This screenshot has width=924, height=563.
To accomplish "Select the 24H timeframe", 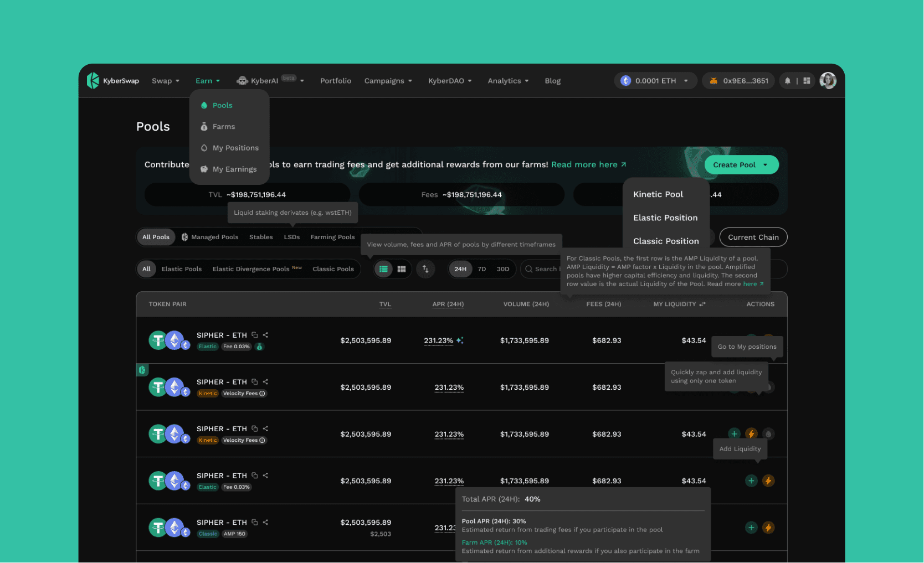I will (460, 269).
